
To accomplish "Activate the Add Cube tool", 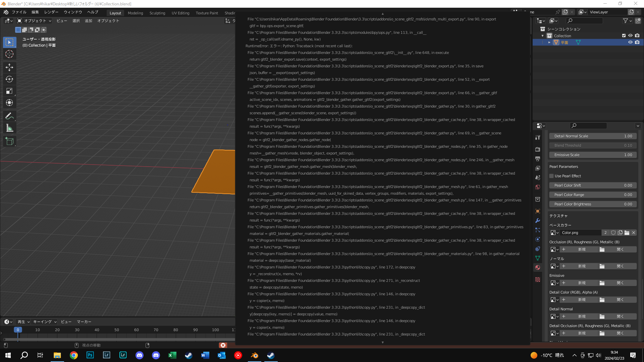I will coord(9,141).
